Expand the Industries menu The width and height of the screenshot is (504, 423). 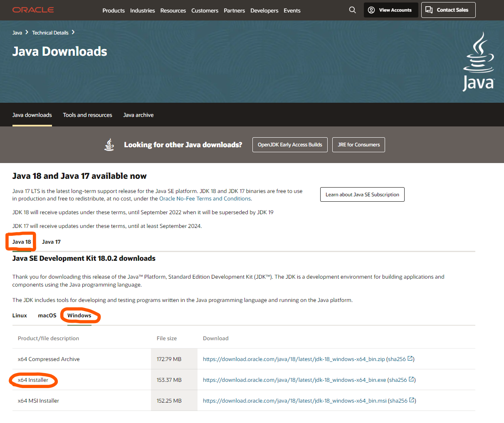142,10
